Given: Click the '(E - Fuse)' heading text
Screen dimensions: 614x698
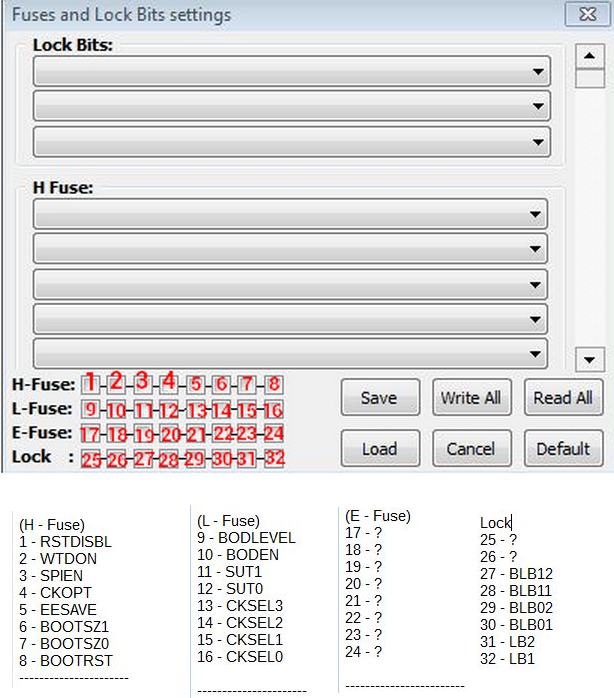Looking at the screenshot, I should pos(378,515).
